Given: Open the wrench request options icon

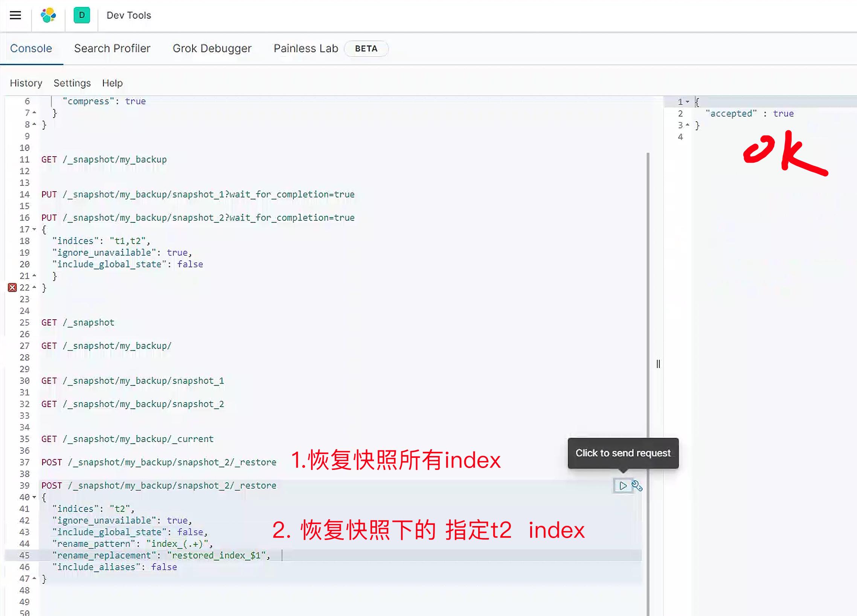Looking at the screenshot, I should (x=637, y=486).
